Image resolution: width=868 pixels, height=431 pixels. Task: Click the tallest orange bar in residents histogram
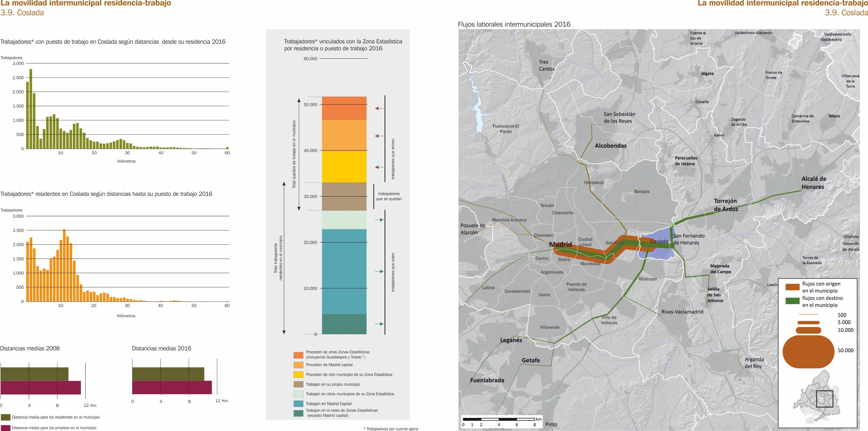pyautogui.click(x=64, y=265)
